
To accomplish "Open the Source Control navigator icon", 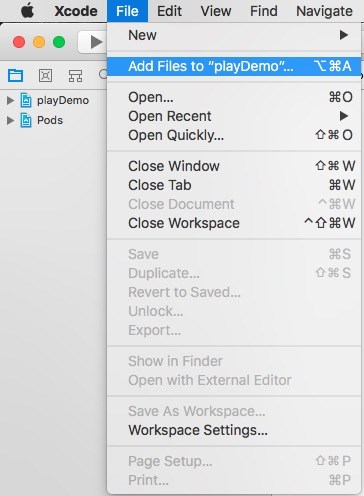I will (x=45, y=76).
